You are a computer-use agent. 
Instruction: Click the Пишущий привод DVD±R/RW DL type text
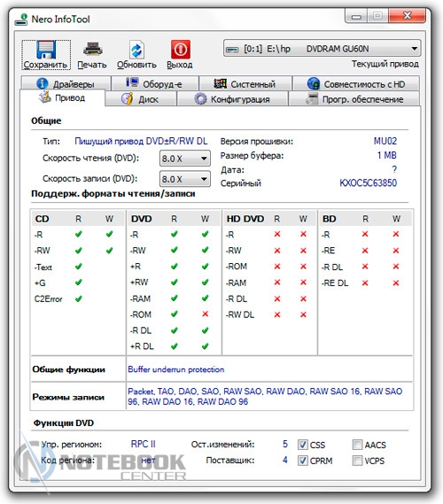(141, 141)
